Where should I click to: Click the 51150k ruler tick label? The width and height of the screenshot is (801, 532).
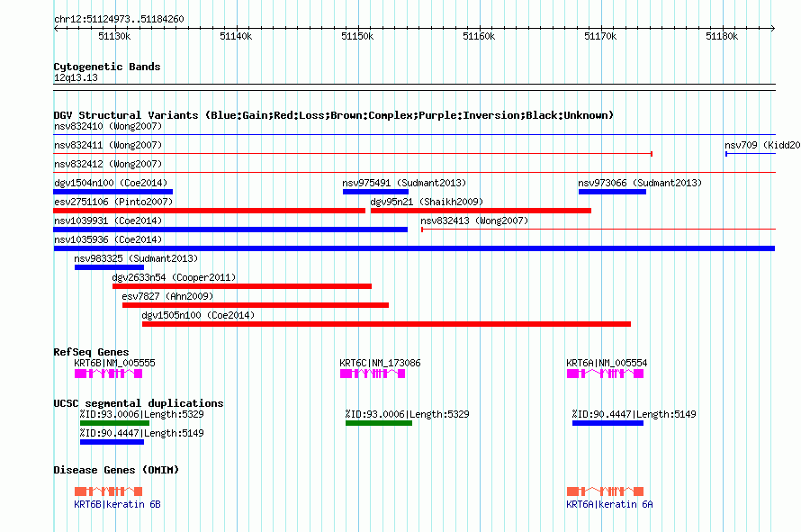[357, 36]
